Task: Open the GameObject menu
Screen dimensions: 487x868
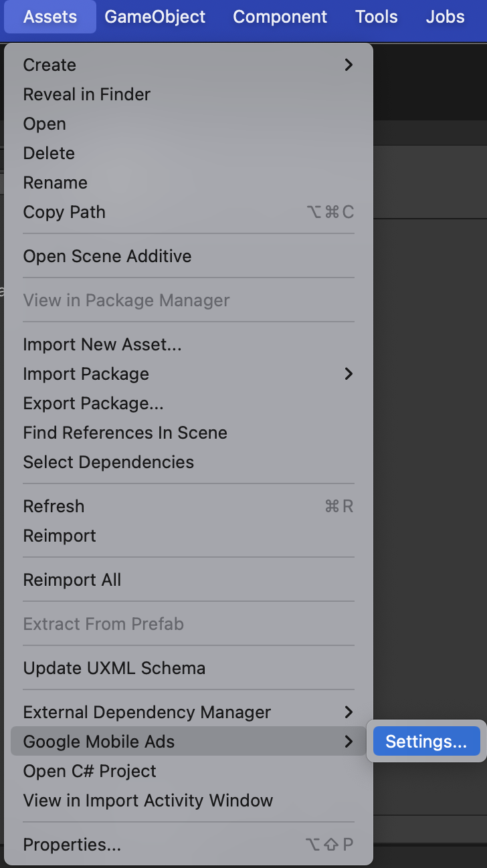Action: coord(155,17)
